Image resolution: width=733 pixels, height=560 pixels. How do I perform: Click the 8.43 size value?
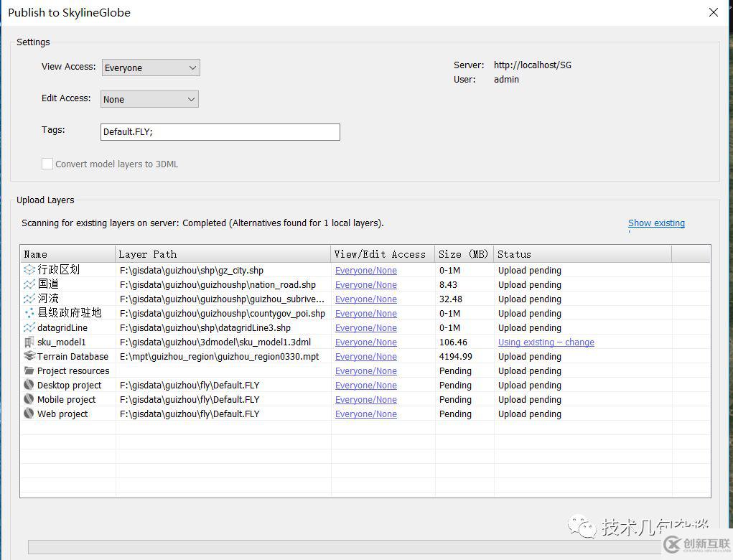(448, 285)
